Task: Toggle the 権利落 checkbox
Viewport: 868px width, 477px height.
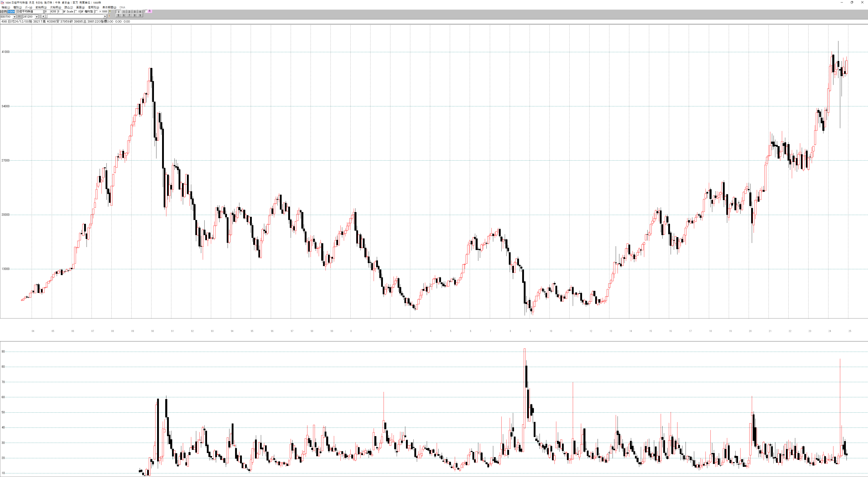Action: tap(82, 12)
